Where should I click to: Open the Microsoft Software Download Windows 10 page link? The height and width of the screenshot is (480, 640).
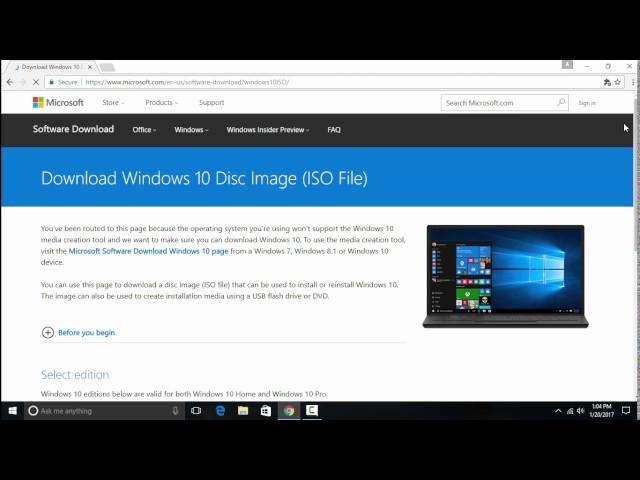[x=148, y=251]
